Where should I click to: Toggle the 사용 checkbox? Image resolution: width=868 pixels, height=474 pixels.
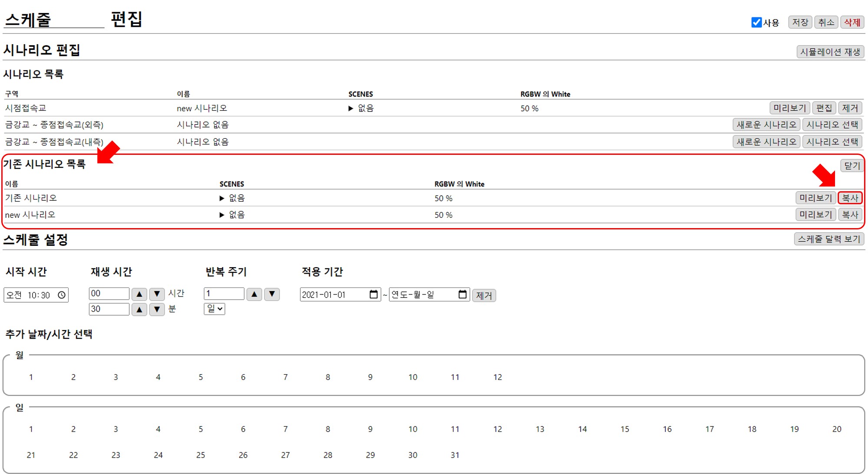point(756,23)
